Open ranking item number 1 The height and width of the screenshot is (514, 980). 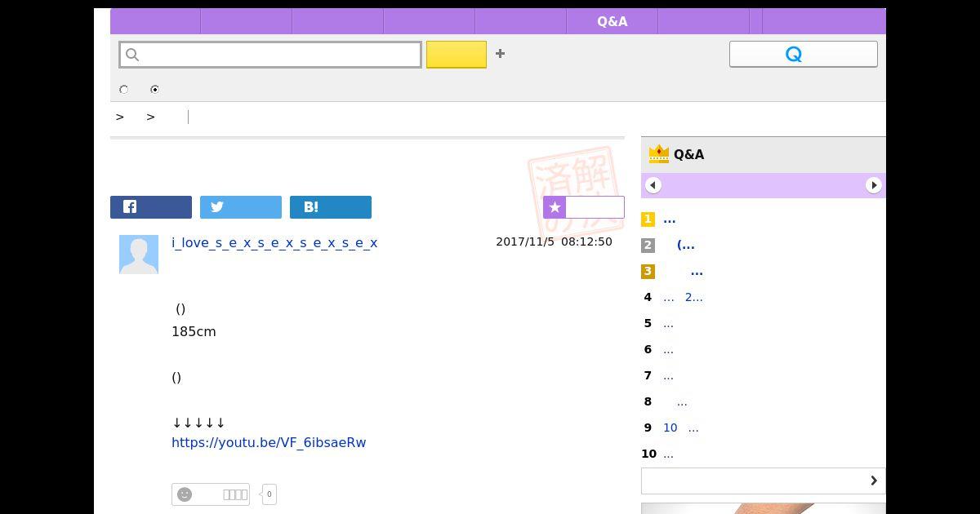670,219
